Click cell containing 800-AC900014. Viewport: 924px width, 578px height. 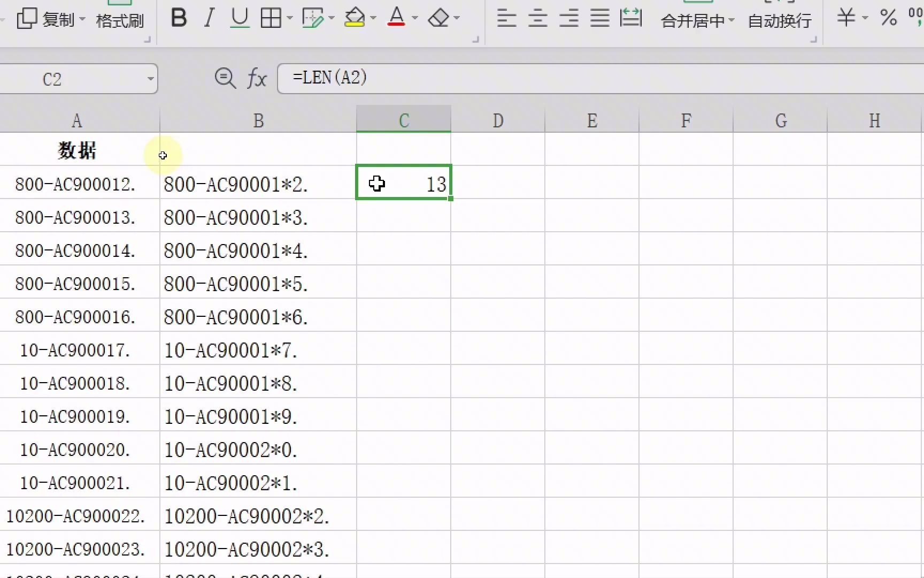(80, 250)
